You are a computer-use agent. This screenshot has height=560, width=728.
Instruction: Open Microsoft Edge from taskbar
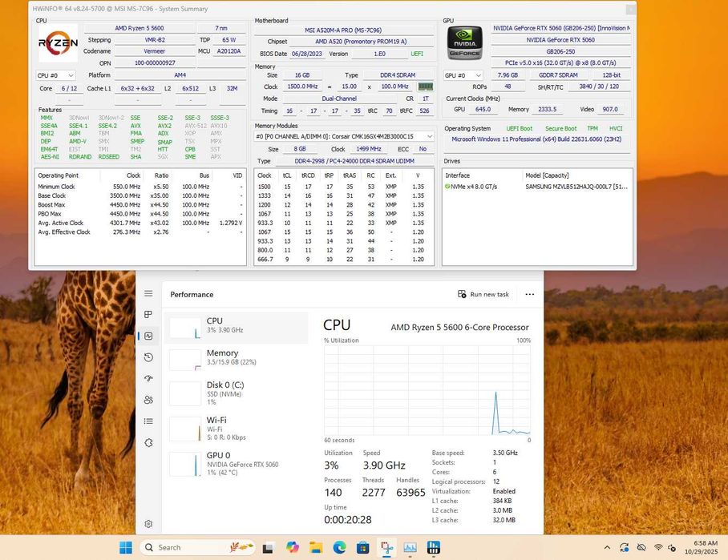pyautogui.click(x=339, y=547)
